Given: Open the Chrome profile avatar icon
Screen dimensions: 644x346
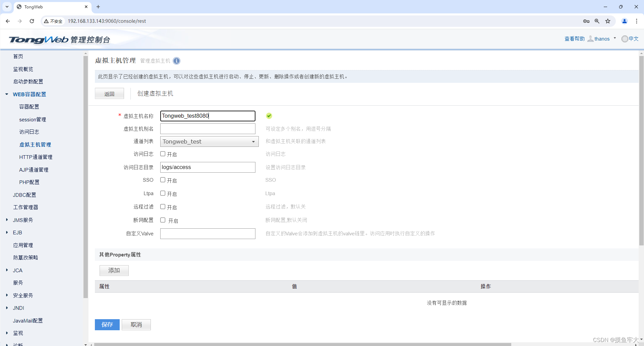Looking at the screenshot, I should pyautogui.click(x=625, y=21).
